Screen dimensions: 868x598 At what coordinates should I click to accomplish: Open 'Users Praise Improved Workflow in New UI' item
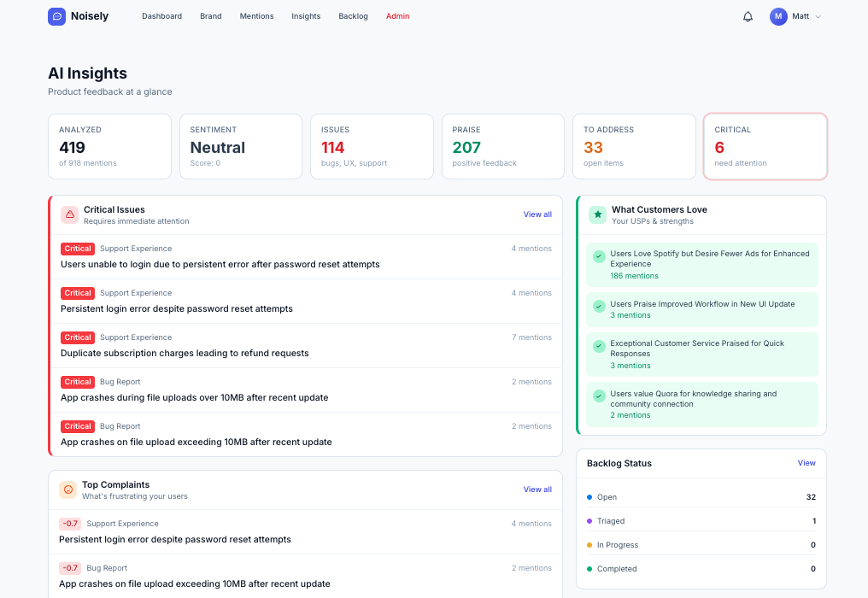pyautogui.click(x=702, y=309)
